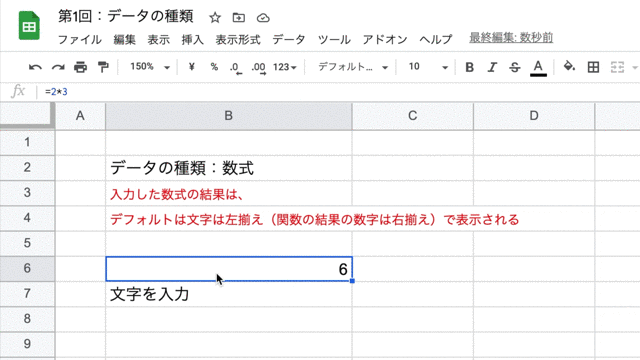Select column A header
Image resolution: width=640 pixels, height=360 pixels.
coord(80,116)
